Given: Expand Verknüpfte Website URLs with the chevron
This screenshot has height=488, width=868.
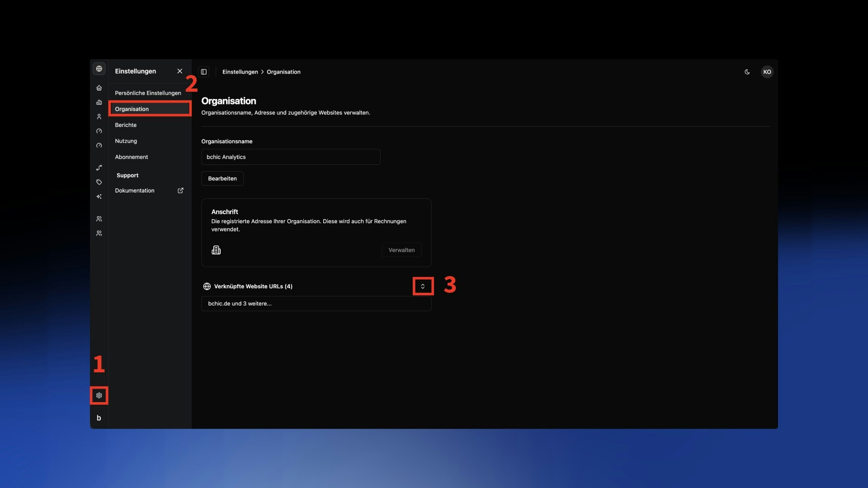Looking at the screenshot, I should click(423, 286).
